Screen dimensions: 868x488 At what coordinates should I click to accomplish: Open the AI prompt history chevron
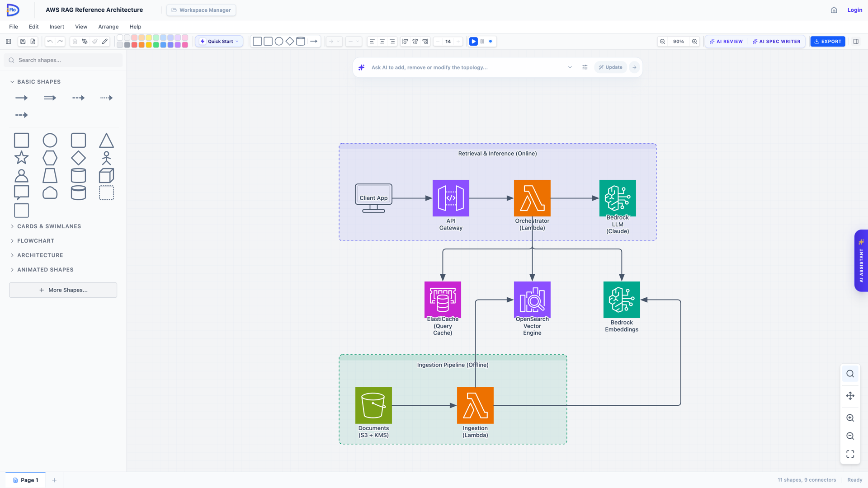(x=570, y=67)
